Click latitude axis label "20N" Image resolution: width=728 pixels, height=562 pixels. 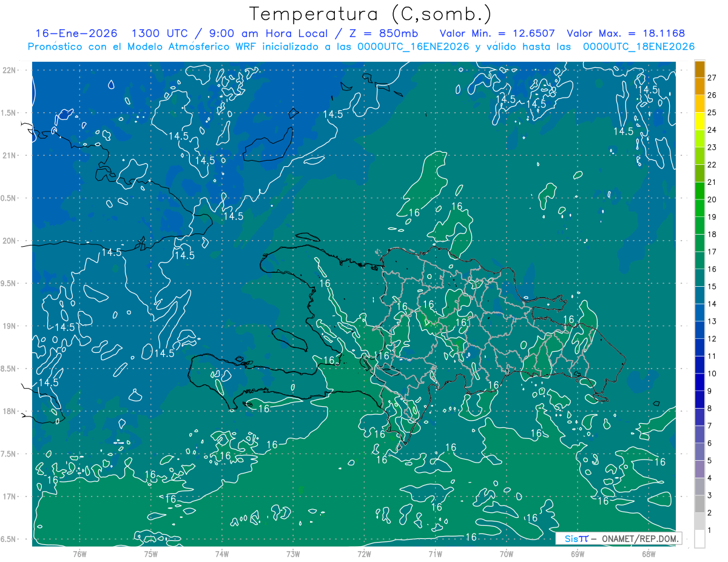pyautogui.click(x=8, y=241)
